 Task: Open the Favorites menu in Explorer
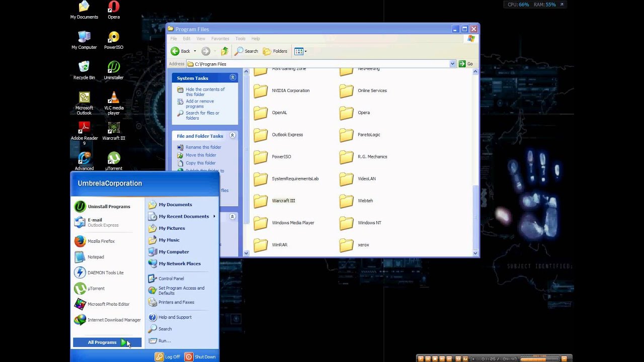click(x=220, y=39)
